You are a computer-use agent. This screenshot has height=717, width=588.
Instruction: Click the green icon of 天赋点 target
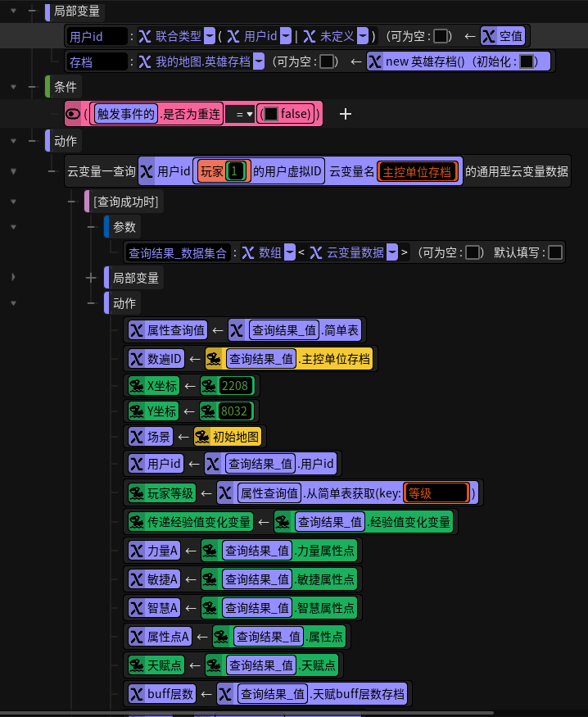(137, 665)
